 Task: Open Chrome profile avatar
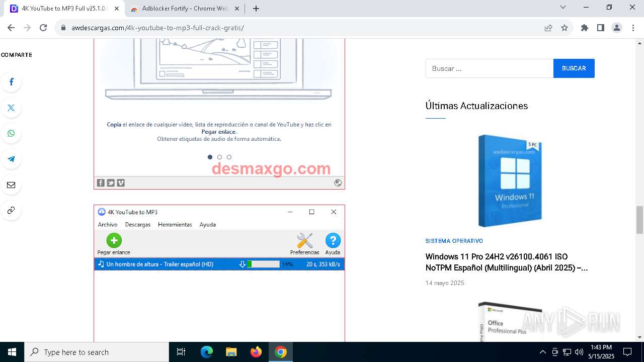pyautogui.click(x=617, y=28)
